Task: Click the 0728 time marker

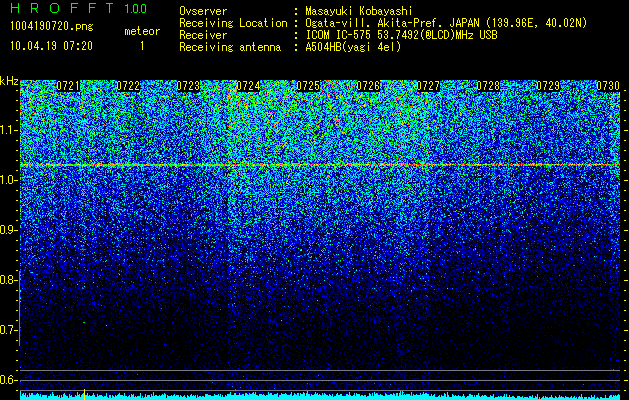Action: [x=488, y=86]
